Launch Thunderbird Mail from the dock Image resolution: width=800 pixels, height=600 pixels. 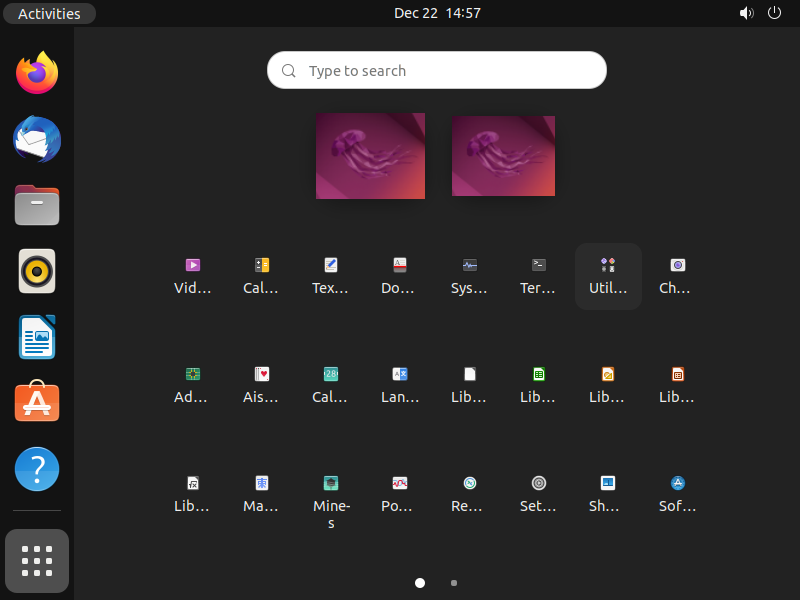pyautogui.click(x=37, y=139)
